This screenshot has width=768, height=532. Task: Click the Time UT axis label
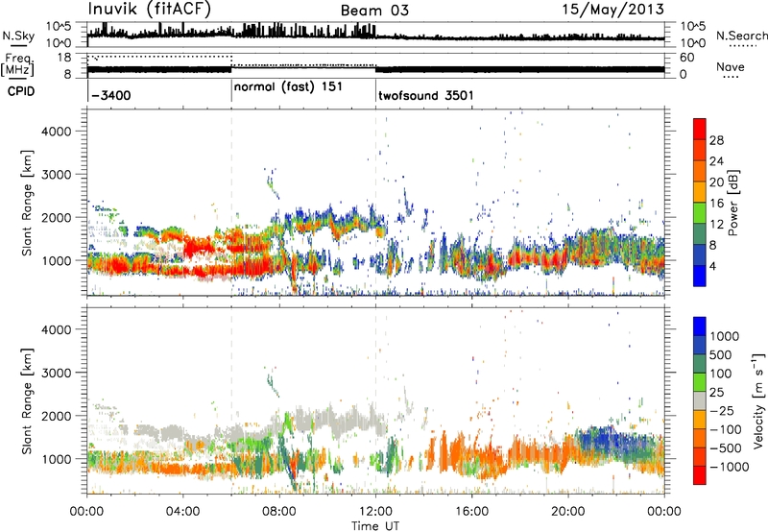click(375, 525)
